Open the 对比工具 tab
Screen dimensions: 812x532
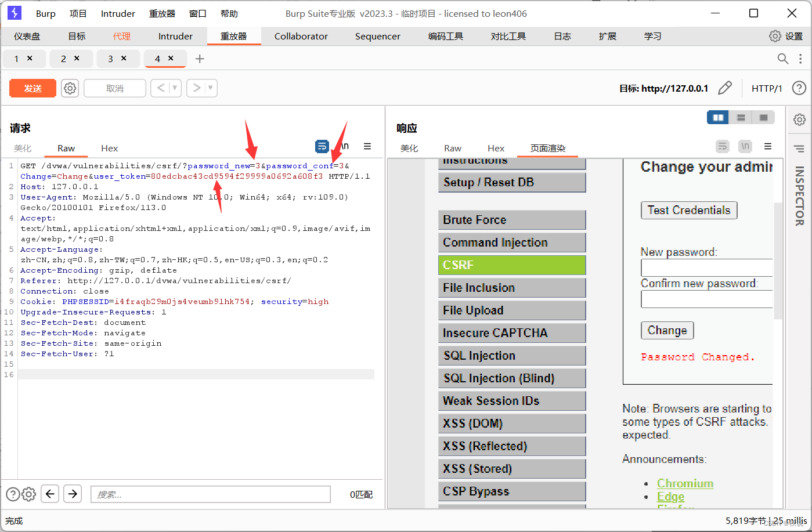(x=508, y=36)
